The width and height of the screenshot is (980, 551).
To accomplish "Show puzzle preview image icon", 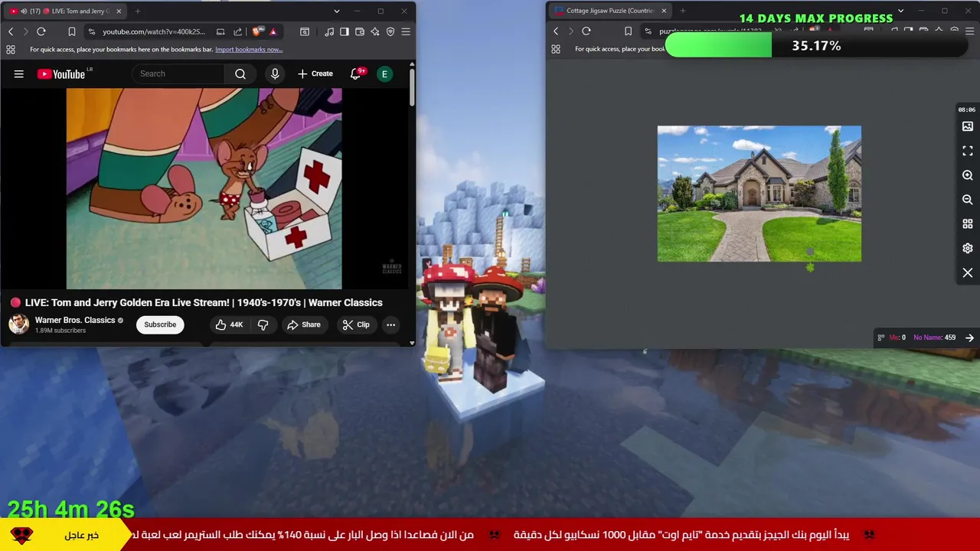I will tap(968, 126).
